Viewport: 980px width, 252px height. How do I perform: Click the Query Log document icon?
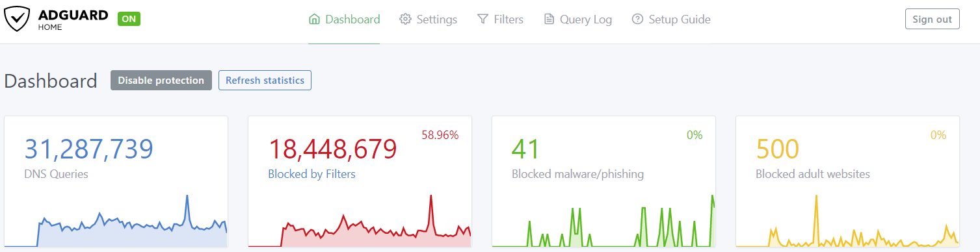[x=549, y=19]
